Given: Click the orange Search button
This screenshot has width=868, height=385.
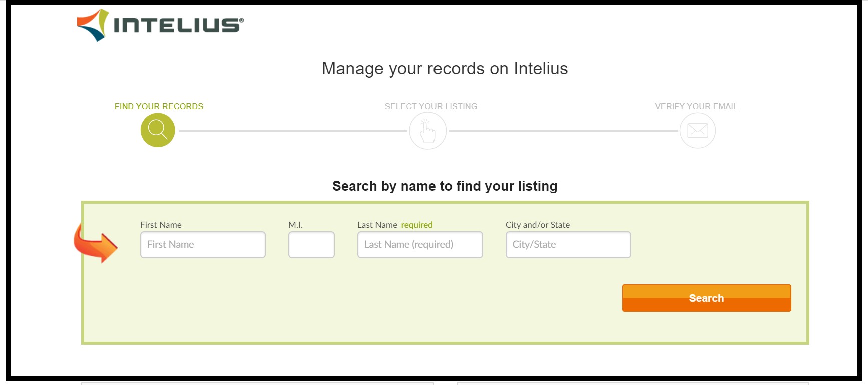Looking at the screenshot, I should point(707,298).
